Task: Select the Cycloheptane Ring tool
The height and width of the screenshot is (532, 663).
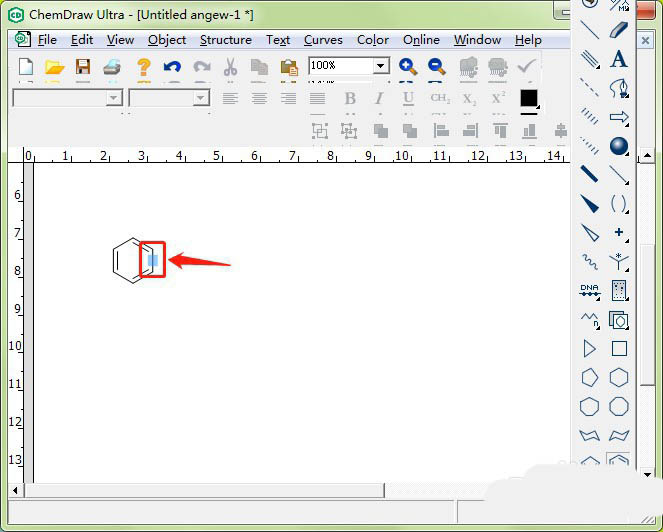Action: pos(589,406)
